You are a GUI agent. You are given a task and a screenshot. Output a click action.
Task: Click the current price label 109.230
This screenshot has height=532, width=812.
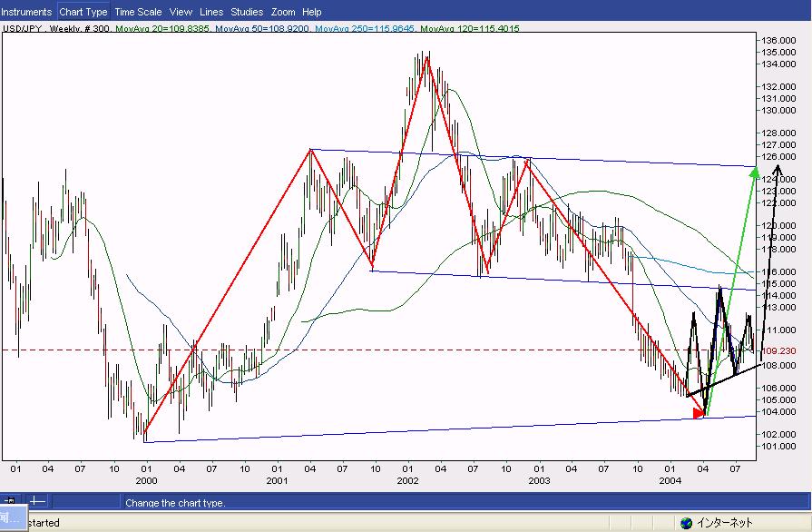point(778,350)
